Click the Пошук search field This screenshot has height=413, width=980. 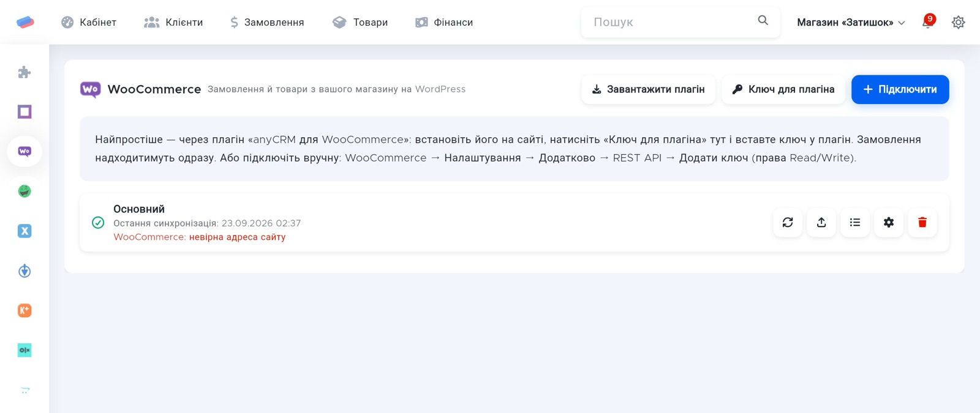click(680, 22)
